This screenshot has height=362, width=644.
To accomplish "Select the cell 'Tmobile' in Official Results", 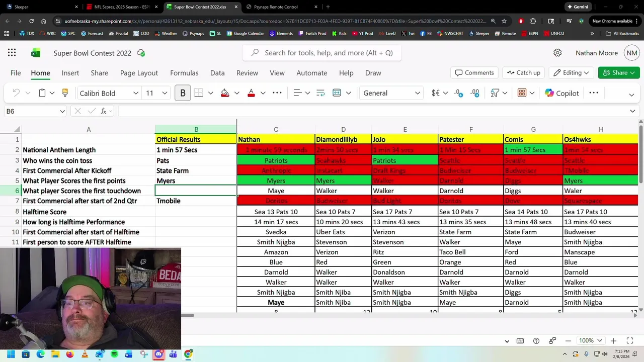I will click(x=196, y=201).
